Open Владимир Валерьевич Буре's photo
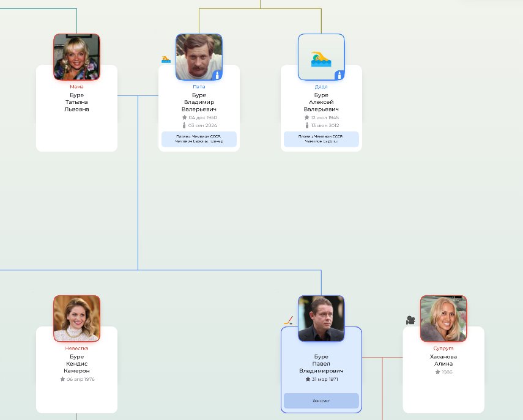This screenshot has width=523, height=420. coord(199,57)
